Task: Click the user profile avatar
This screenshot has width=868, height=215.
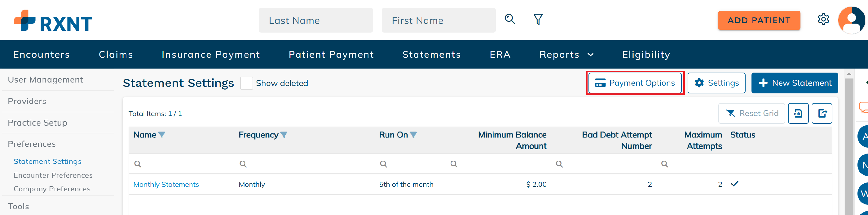Action: point(851,20)
